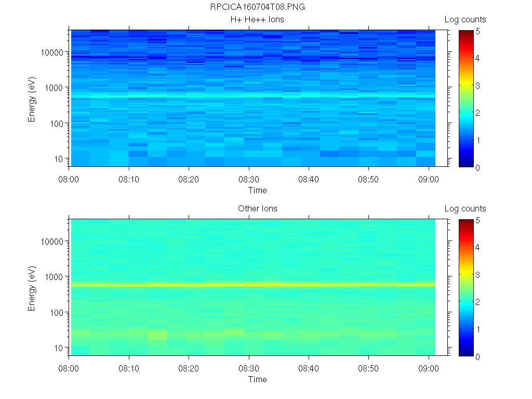Click the 08:10 tick label under Other Ions panel

coord(129,368)
